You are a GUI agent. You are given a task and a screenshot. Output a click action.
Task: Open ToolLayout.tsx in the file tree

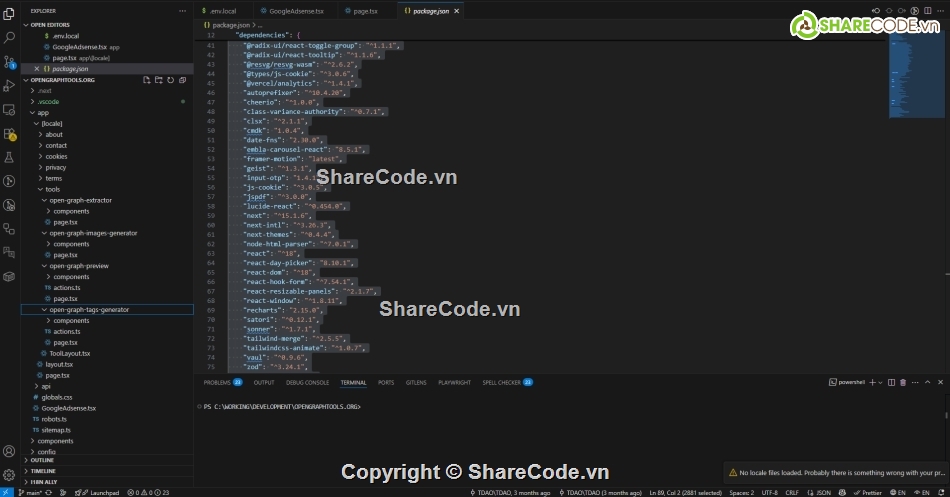[x=70, y=353]
